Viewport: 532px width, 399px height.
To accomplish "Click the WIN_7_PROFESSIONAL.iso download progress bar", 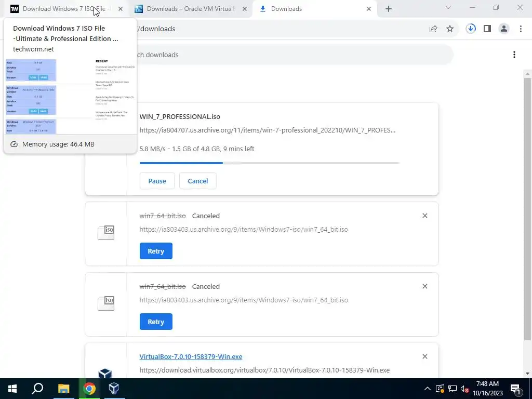I will pos(270,163).
